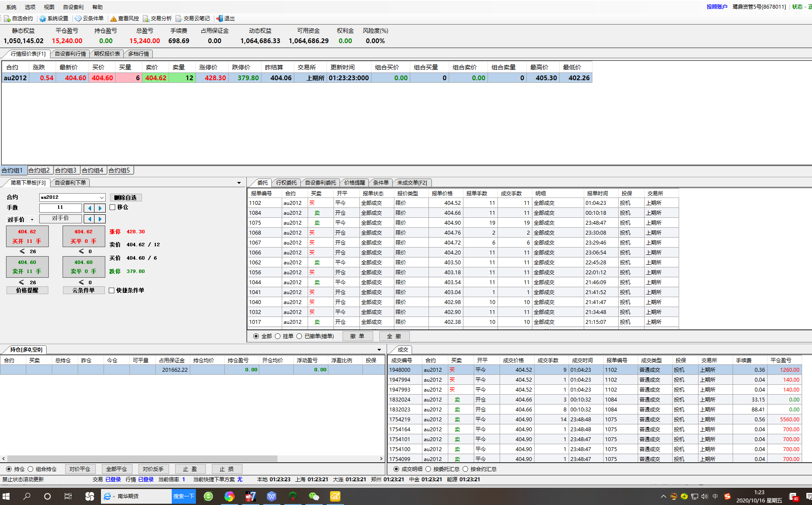Screen dimensions: 812x505
Task: Switch to the 自设套利下单 tab
Action: [x=70, y=183]
